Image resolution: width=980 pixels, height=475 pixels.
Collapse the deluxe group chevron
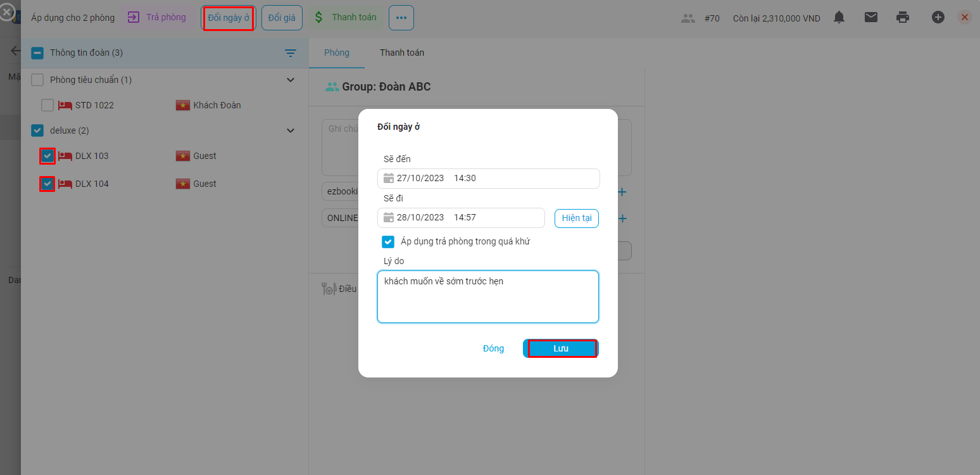[x=291, y=130]
